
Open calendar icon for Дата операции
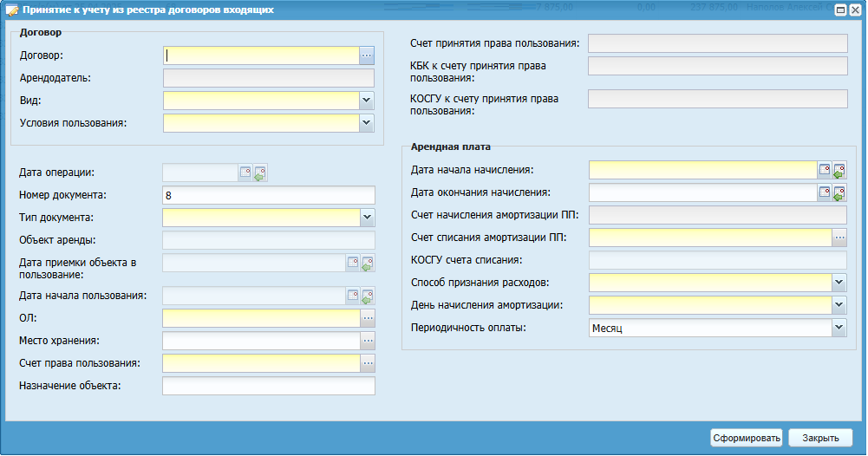[x=245, y=173]
